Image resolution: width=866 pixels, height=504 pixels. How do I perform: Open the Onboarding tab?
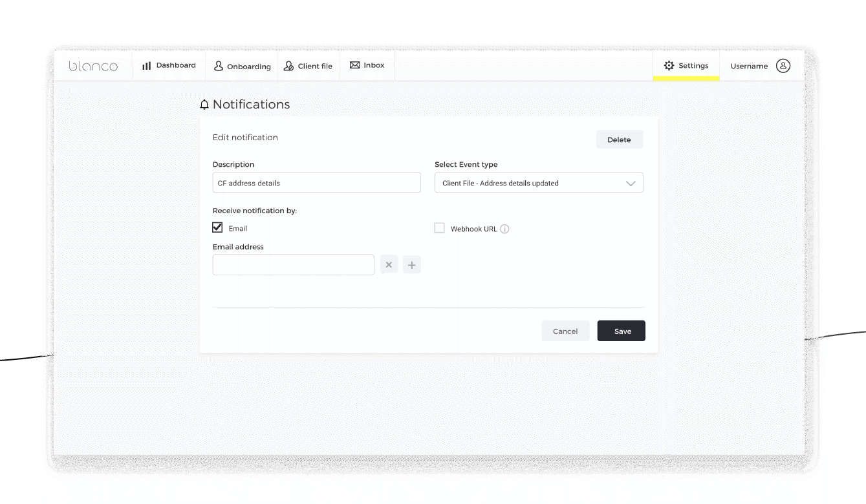(242, 66)
